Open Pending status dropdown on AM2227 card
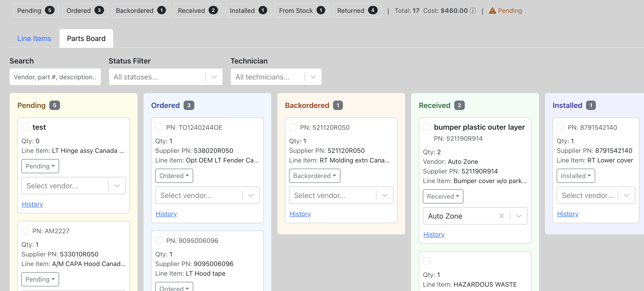 point(40,279)
